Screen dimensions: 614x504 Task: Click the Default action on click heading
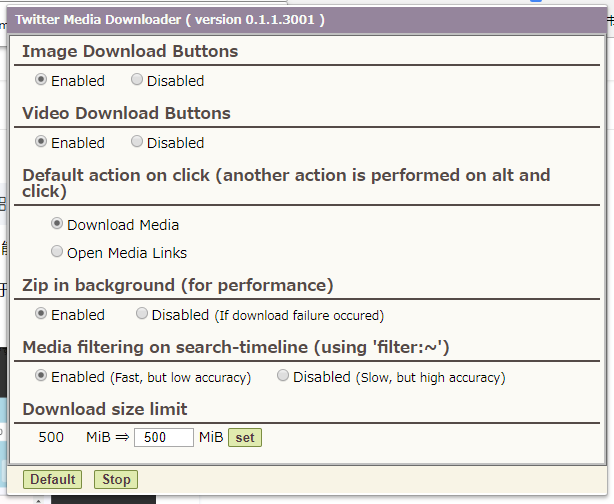[x=286, y=182]
